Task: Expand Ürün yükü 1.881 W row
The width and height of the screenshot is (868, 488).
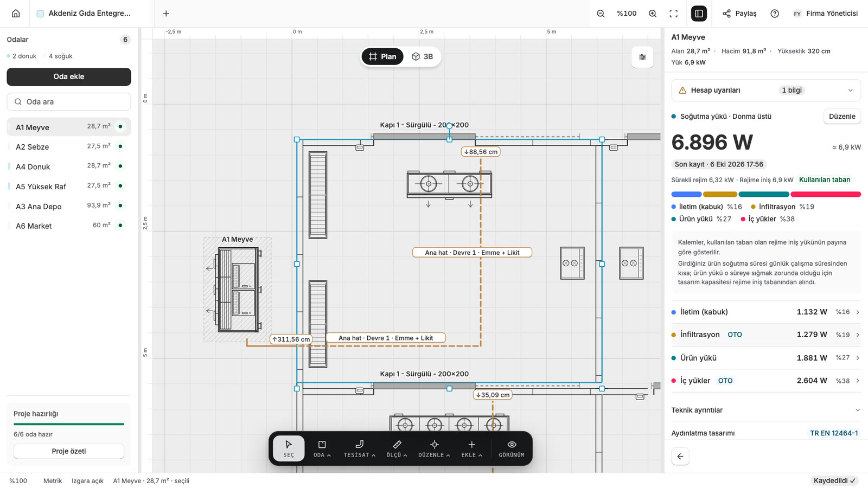Action: click(766, 358)
